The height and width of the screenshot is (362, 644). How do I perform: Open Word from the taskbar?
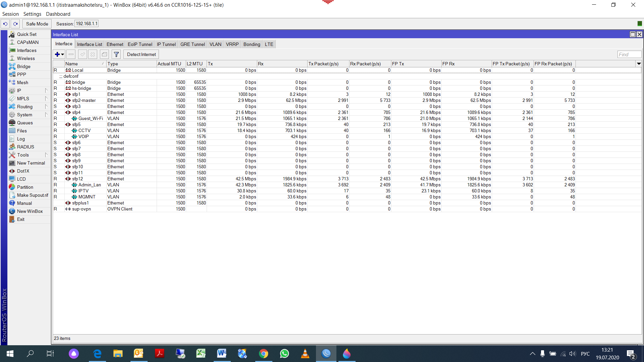[x=222, y=354]
